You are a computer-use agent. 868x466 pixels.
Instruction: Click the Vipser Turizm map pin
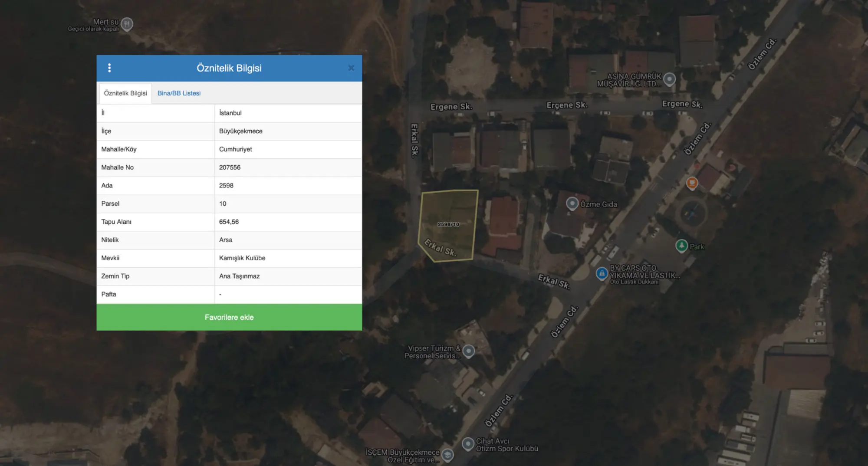468,351
